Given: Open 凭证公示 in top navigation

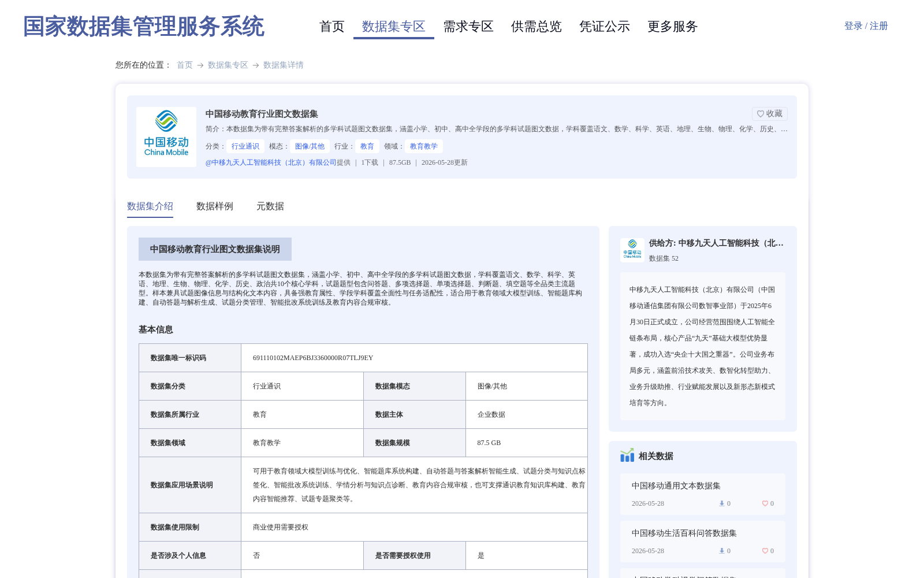Looking at the screenshot, I should click(x=605, y=27).
